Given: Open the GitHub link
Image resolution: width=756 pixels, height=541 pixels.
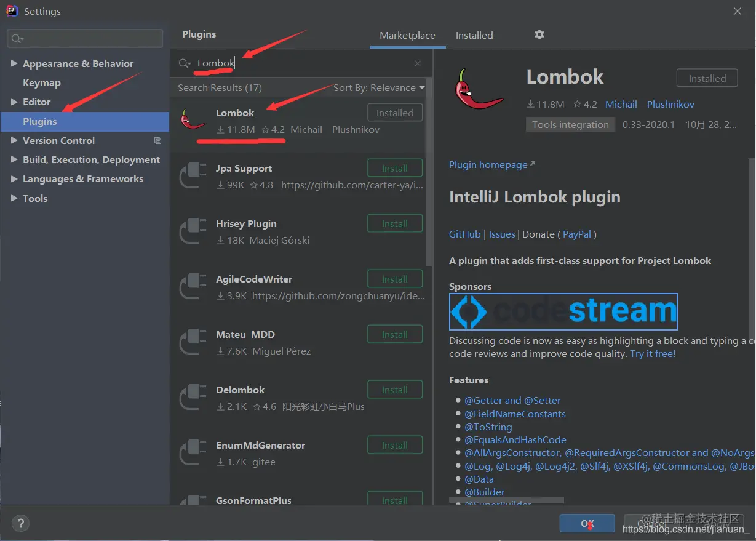Looking at the screenshot, I should click(x=464, y=234).
